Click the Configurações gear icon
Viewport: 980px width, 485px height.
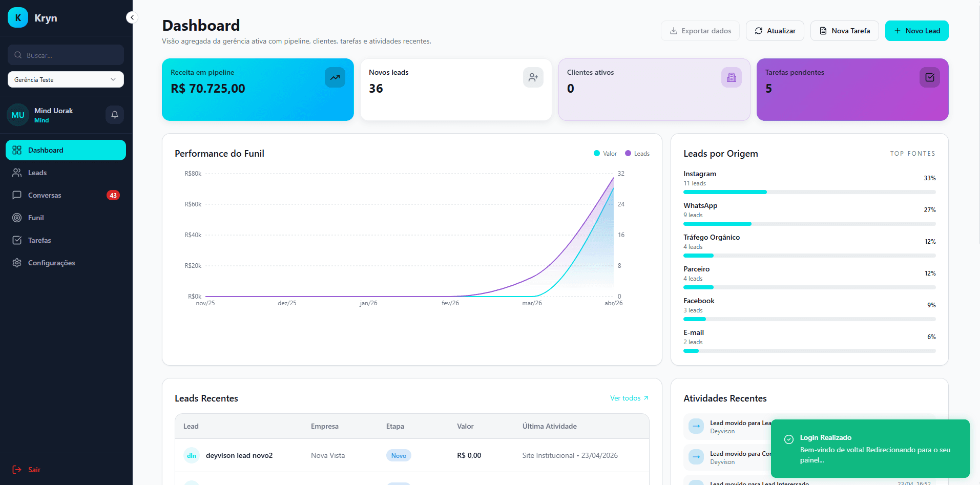click(17, 263)
